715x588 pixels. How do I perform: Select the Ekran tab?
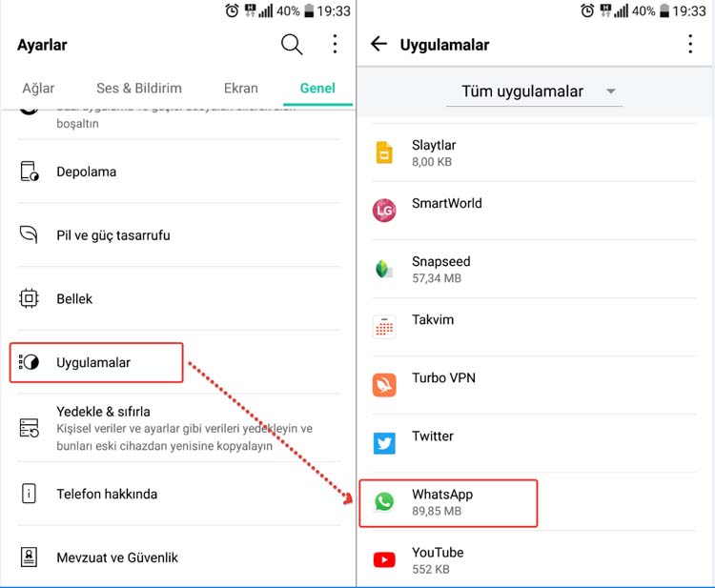click(x=241, y=88)
